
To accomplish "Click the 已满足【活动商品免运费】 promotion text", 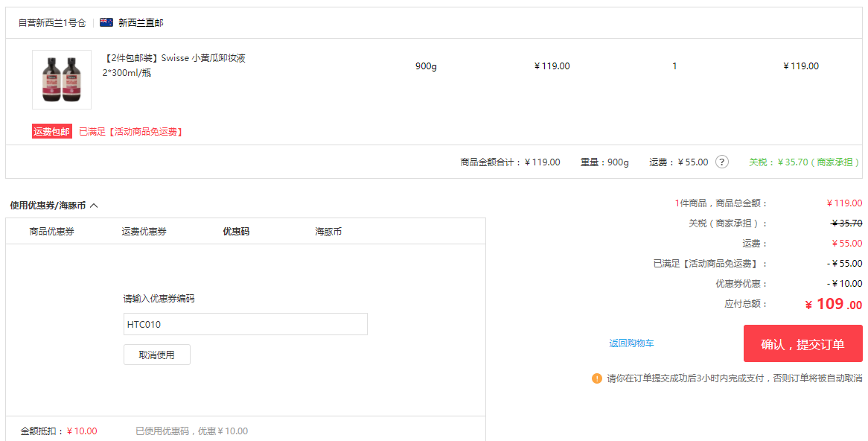I will [x=132, y=131].
